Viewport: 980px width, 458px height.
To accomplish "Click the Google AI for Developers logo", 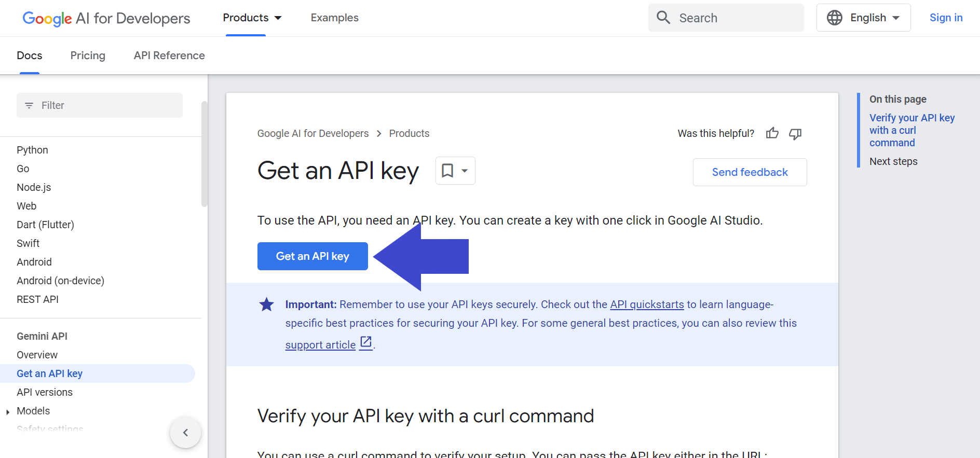I will point(106,18).
